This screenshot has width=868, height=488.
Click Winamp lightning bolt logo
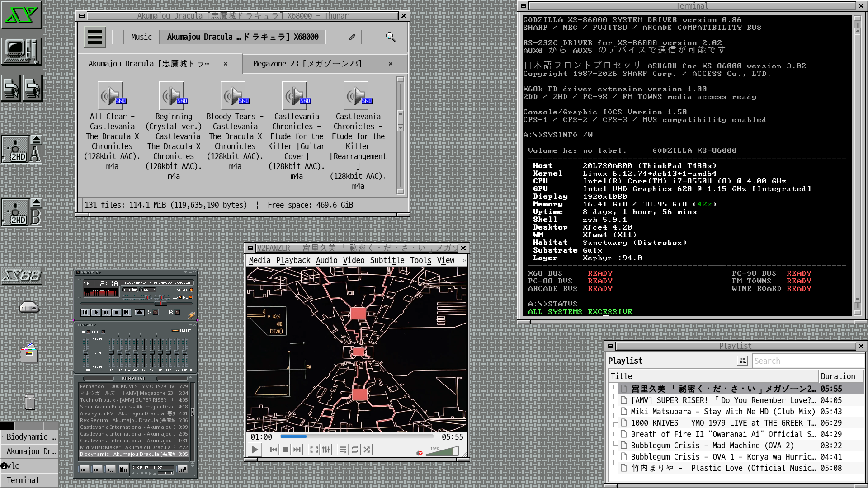pos(191,315)
